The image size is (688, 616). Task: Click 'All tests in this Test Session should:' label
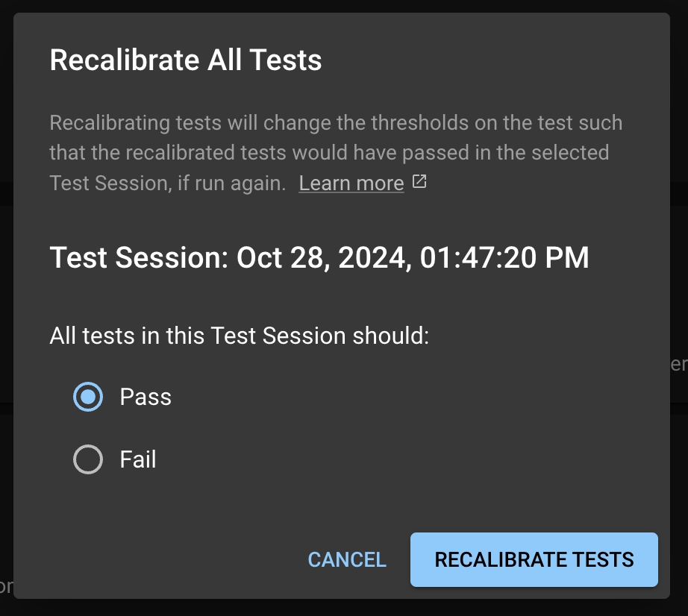[x=240, y=336]
